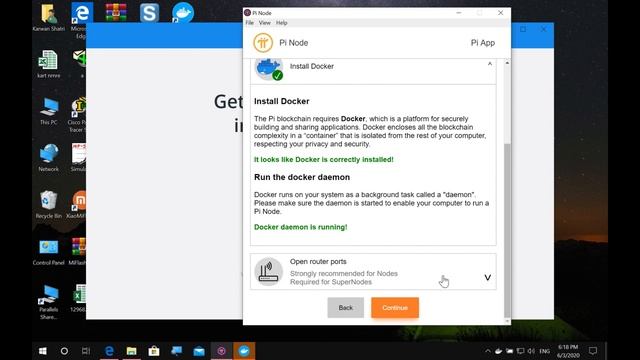Open the Docker Desktop shortcut on the desktop
Screen dimensions: 640x360
[x=182, y=12]
